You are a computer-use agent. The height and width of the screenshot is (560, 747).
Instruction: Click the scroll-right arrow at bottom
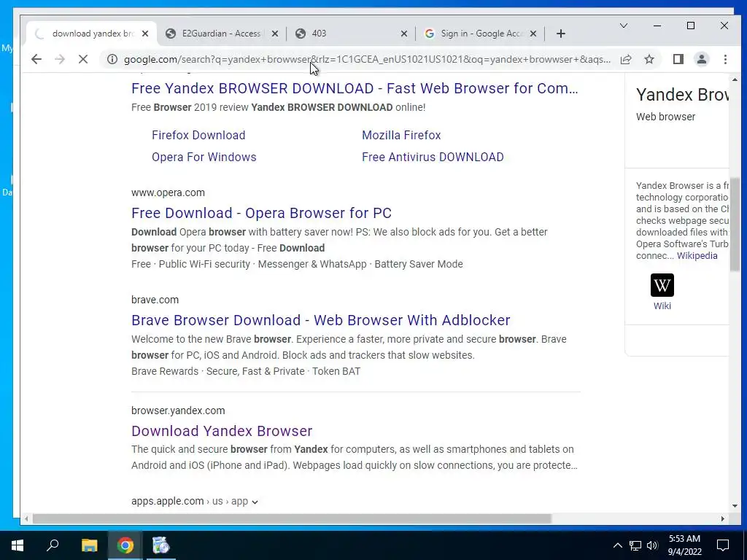(723, 518)
